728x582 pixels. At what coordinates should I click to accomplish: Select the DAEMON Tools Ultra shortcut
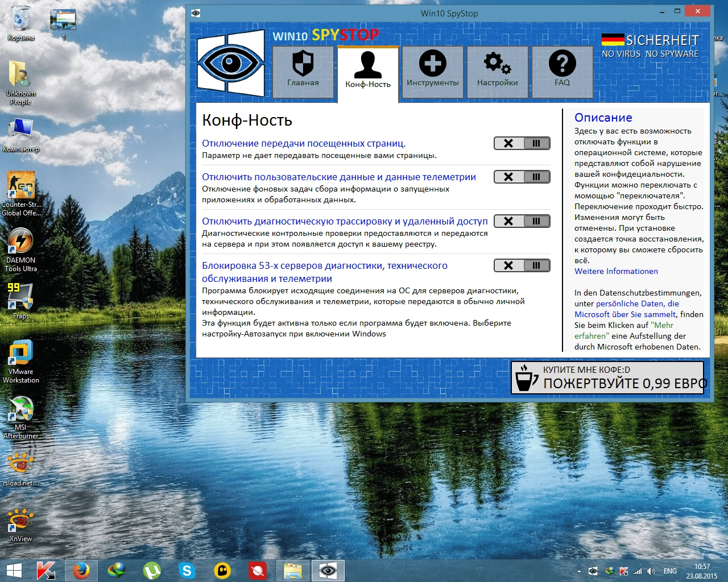click(21, 250)
